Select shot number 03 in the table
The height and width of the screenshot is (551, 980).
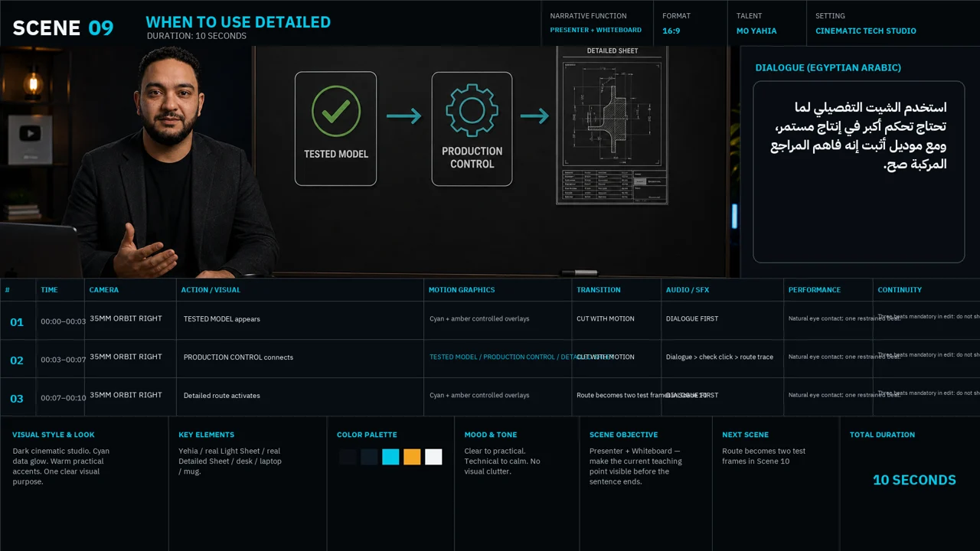click(17, 399)
